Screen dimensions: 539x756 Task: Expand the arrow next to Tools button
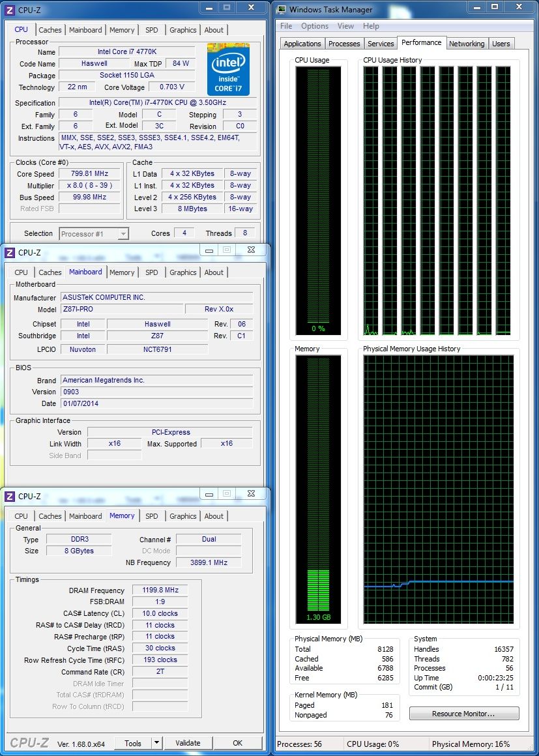point(156,743)
